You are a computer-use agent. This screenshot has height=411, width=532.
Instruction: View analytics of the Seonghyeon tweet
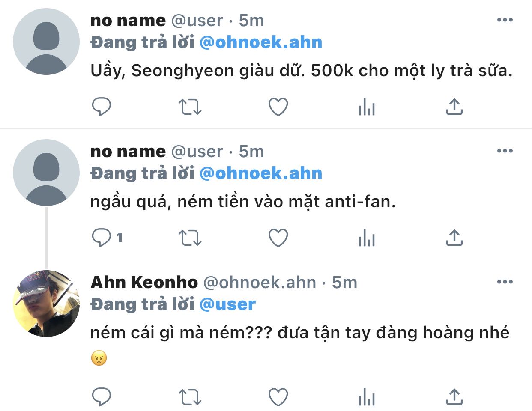click(366, 107)
